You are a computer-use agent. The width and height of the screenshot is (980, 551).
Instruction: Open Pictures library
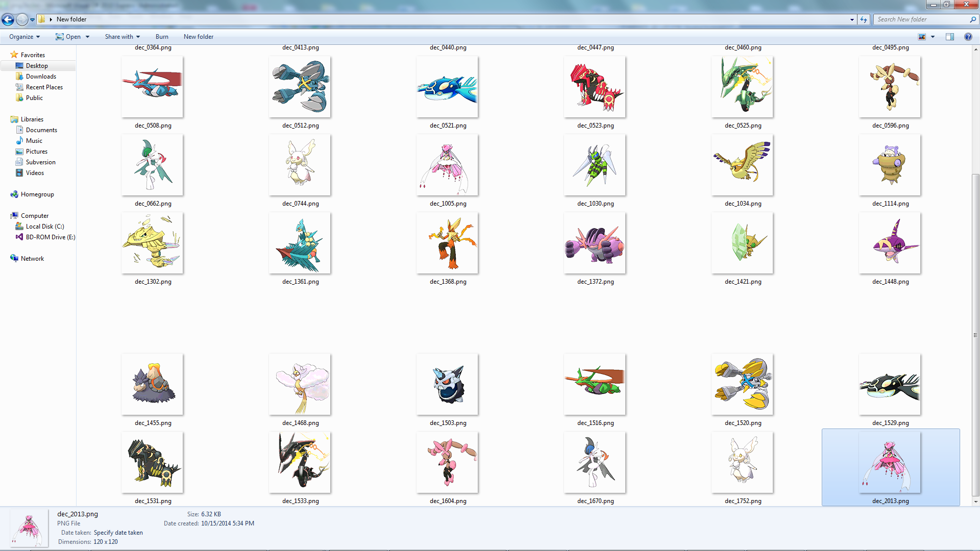point(36,152)
